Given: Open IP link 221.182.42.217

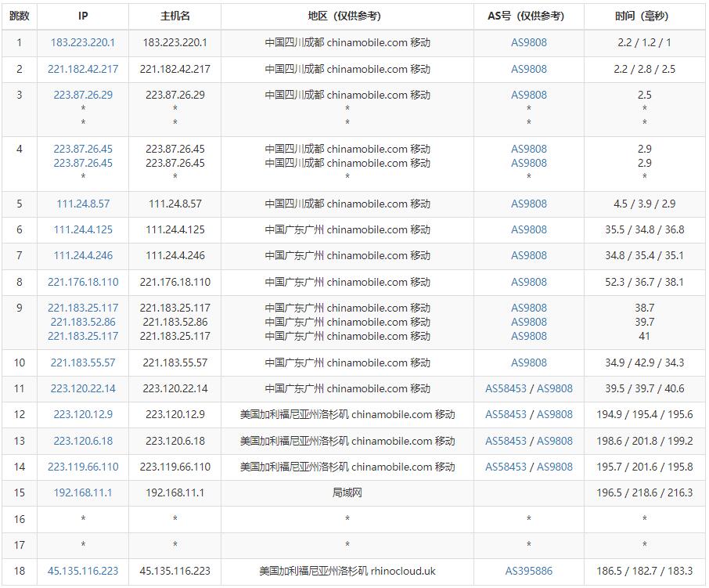Looking at the screenshot, I should 83,69.
